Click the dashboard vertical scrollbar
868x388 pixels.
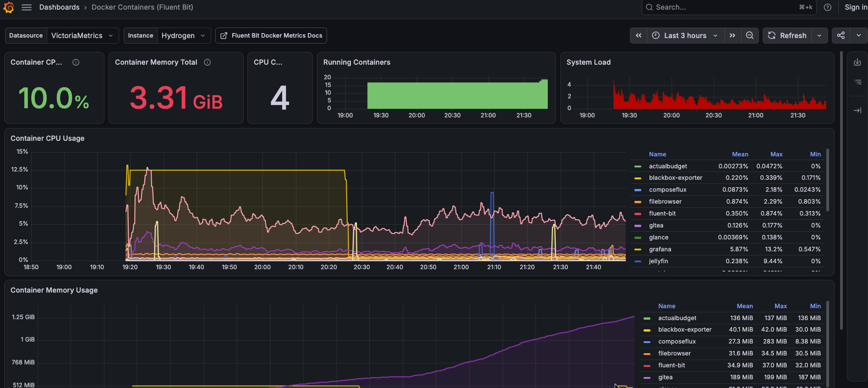pos(841,190)
